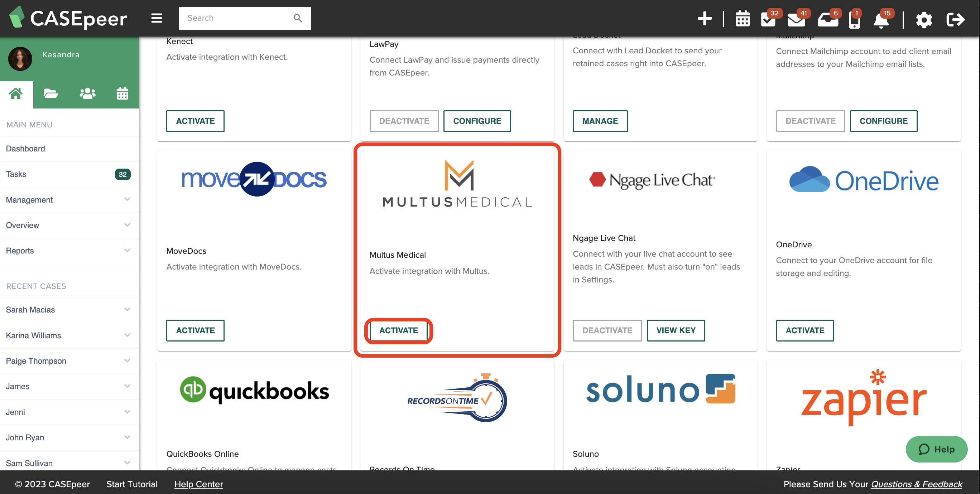The width and height of the screenshot is (980, 494).
Task: Click the CASEpeer logo
Action: pos(68,18)
